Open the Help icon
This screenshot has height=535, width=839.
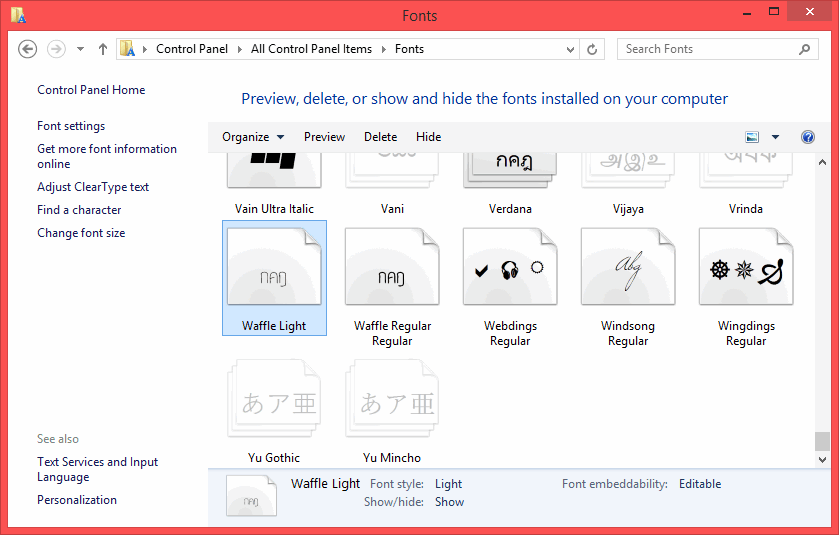coord(808,137)
